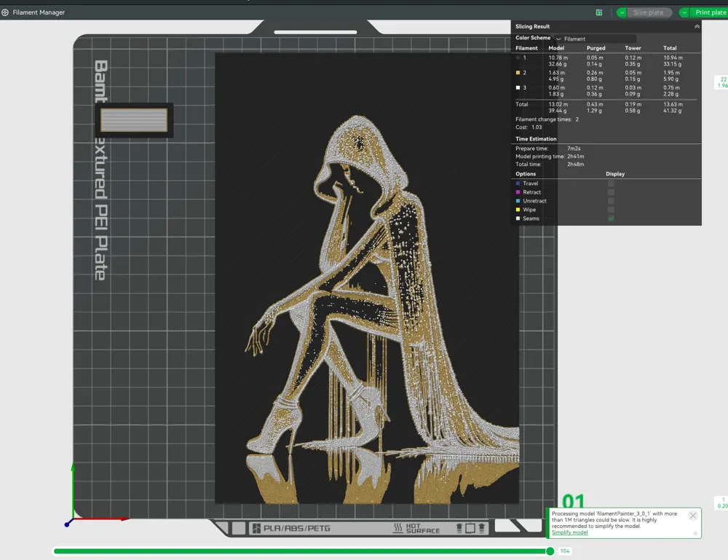This screenshot has width=728, height=560.
Task: Click the Unretract cyan legend square
Action: pyautogui.click(x=518, y=201)
